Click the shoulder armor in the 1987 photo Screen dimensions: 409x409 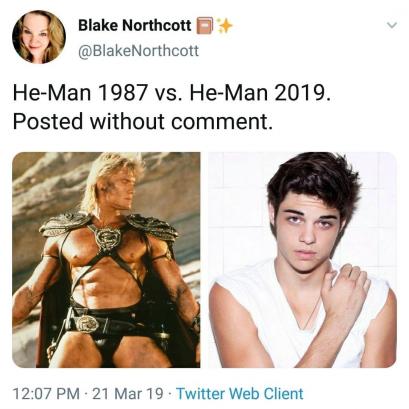pyautogui.click(x=66, y=223)
